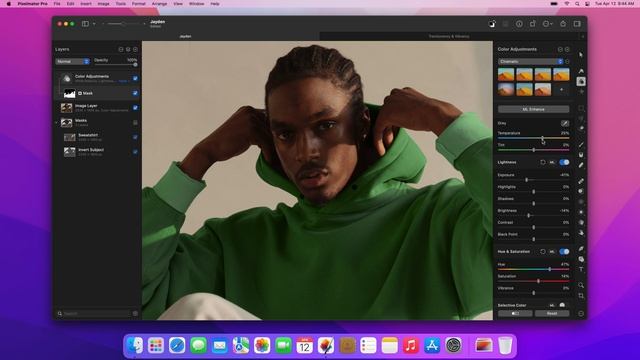The height and width of the screenshot is (360, 640).
Task: Click the first Layers panel header icon
Action: click(121, 49)
